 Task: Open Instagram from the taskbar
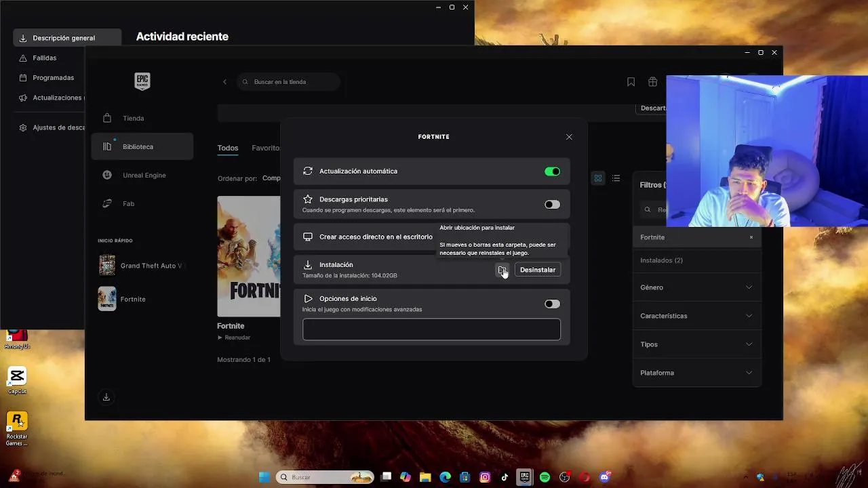tap(485, 477)
